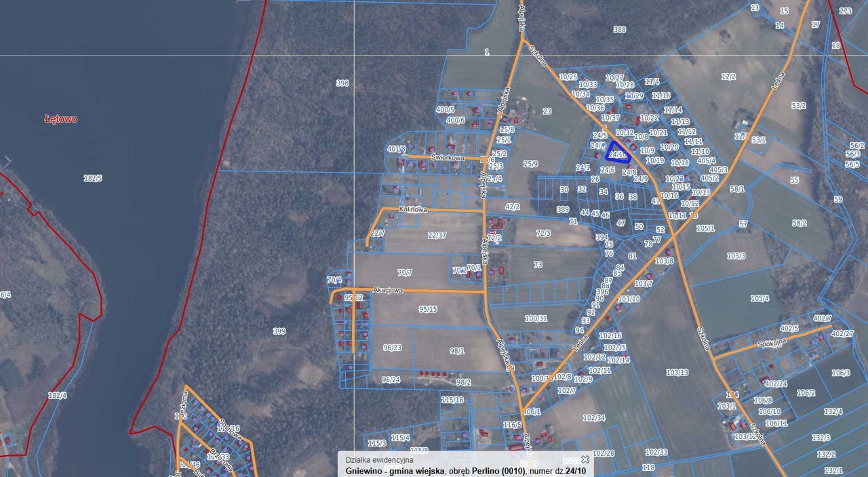Select forest parcel 399
The image size is (868, 477).
point(279,331)
